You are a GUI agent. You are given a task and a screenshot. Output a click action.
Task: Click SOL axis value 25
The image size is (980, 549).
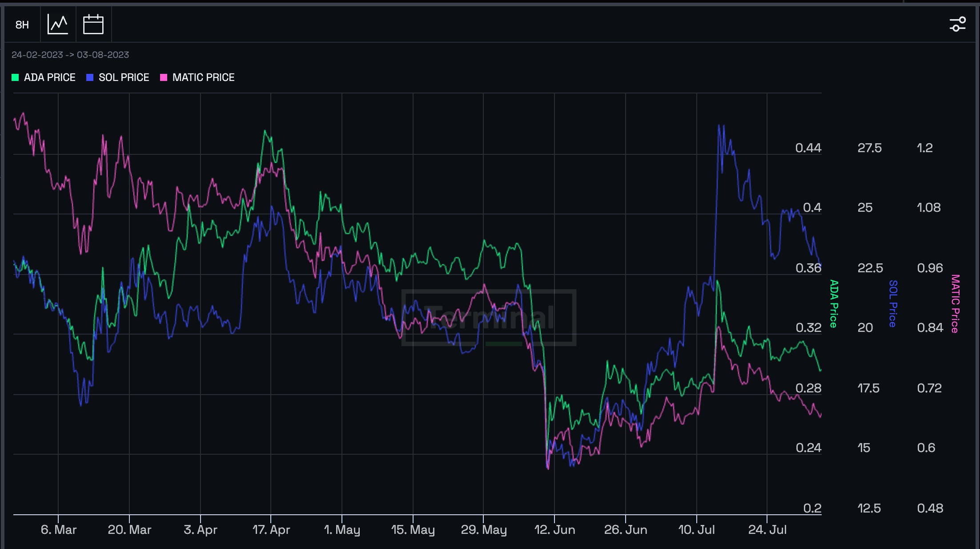865,208
